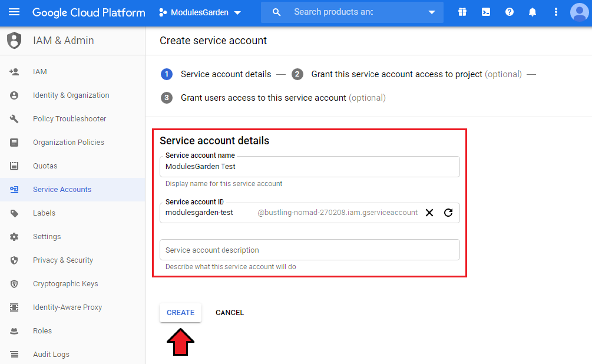Open Policy Troubleshooter

pos(70,118)
